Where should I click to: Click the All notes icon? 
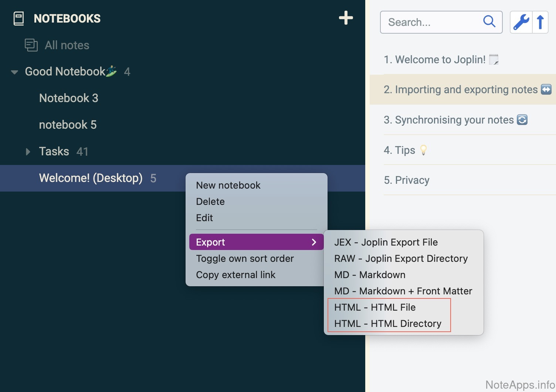coord(31,45)
